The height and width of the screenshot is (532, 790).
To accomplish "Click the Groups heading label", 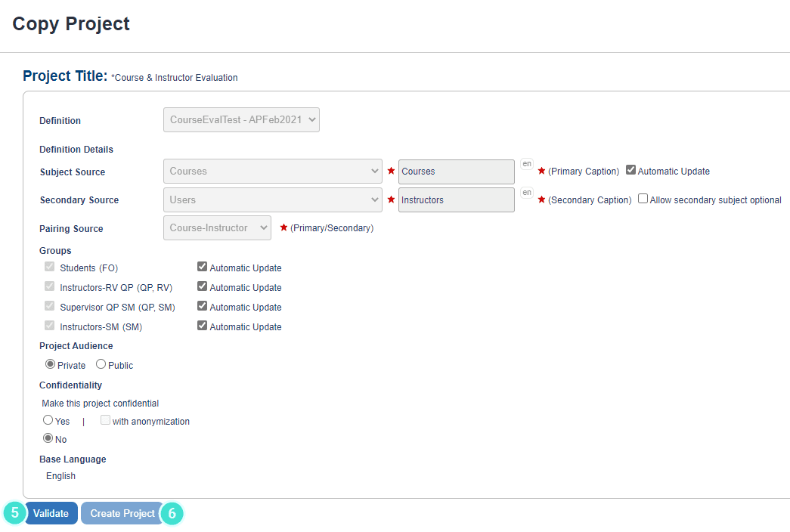I will (x=55, y=251).
